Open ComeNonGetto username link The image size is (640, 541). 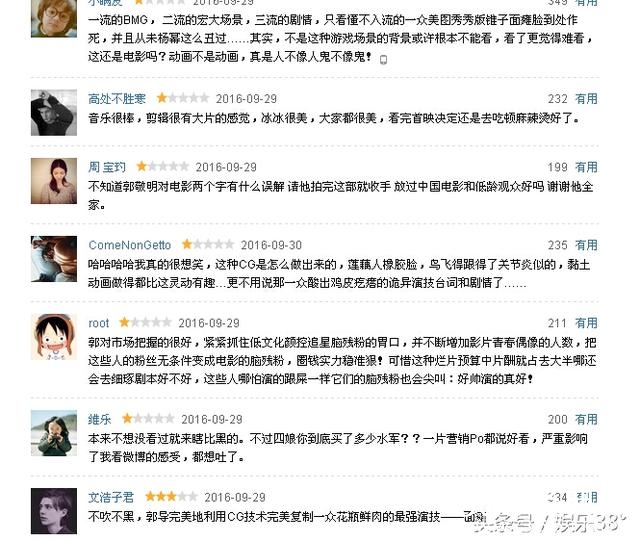[130, 245]
